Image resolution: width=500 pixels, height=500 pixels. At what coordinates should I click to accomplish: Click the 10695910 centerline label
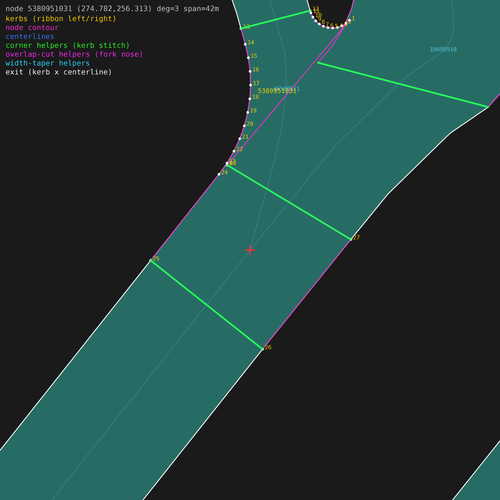(x=443, y=49)
